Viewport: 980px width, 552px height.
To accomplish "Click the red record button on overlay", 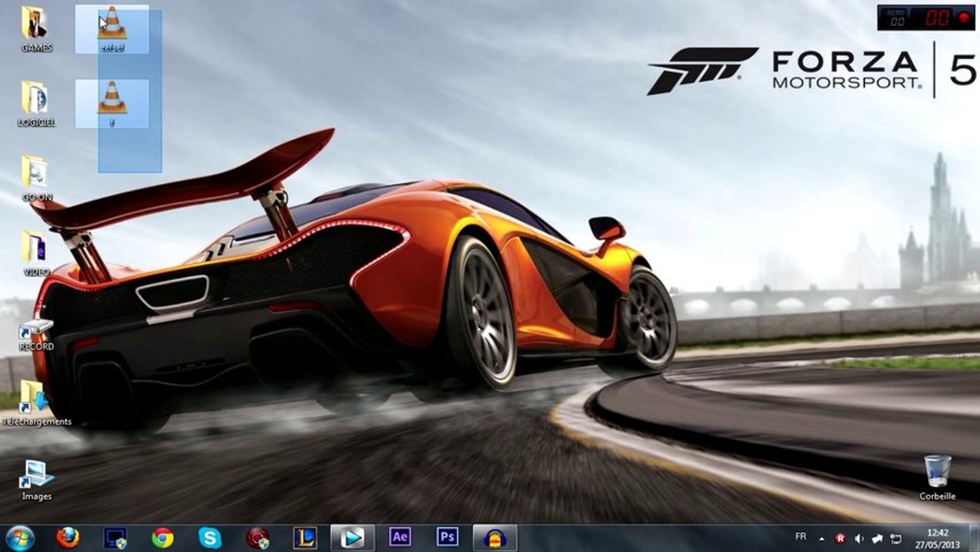I will [x=964, y=18].
